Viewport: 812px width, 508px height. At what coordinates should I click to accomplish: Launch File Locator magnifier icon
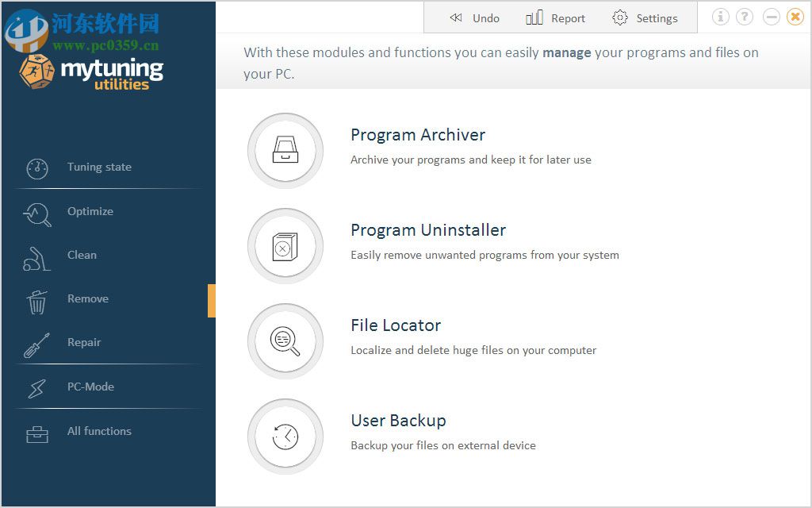[285, 341]
